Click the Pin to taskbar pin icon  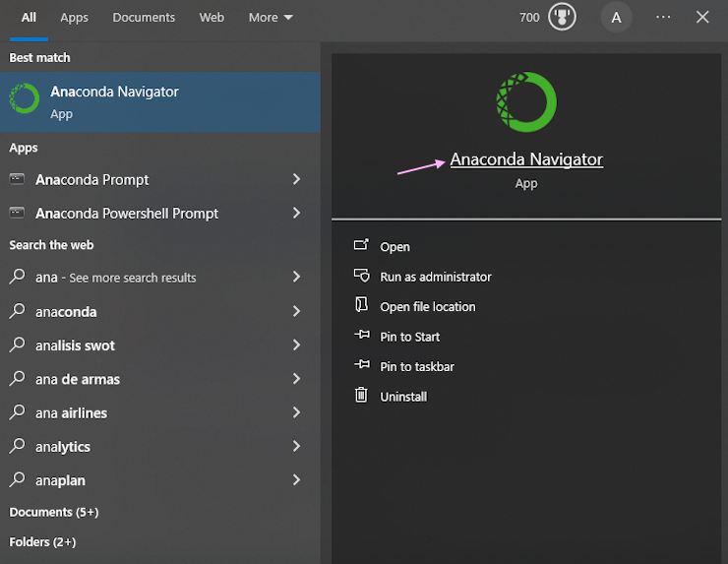pos(362,364)
